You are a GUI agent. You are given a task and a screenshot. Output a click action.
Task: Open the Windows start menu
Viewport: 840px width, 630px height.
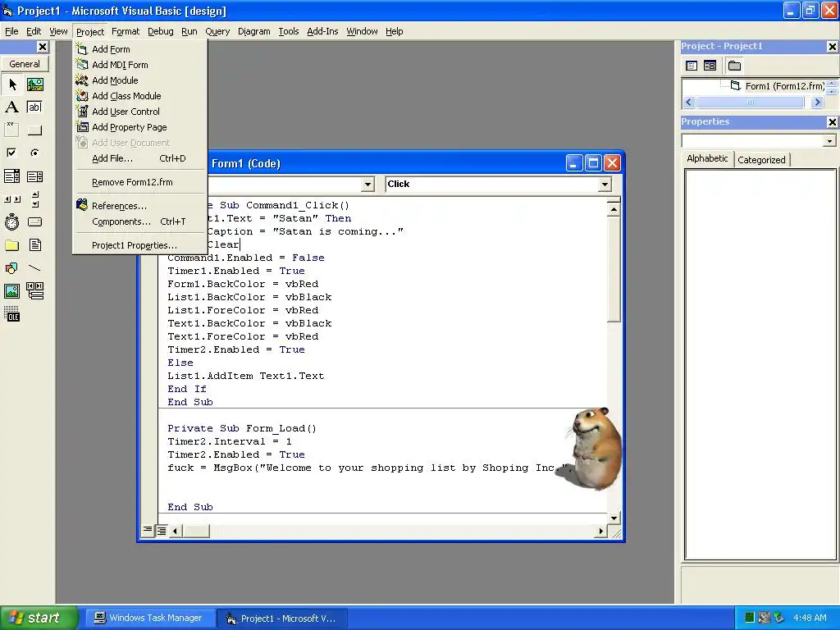[39, 618]
